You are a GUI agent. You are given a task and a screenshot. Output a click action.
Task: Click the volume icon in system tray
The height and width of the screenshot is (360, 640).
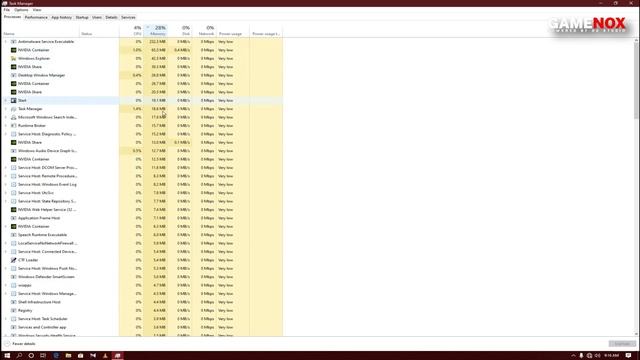(x=598, y=356)
